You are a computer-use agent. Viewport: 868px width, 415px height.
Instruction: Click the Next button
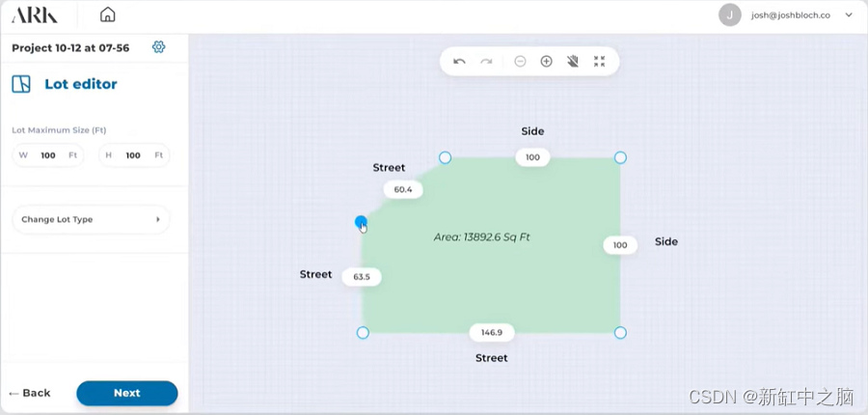(126, 393)
